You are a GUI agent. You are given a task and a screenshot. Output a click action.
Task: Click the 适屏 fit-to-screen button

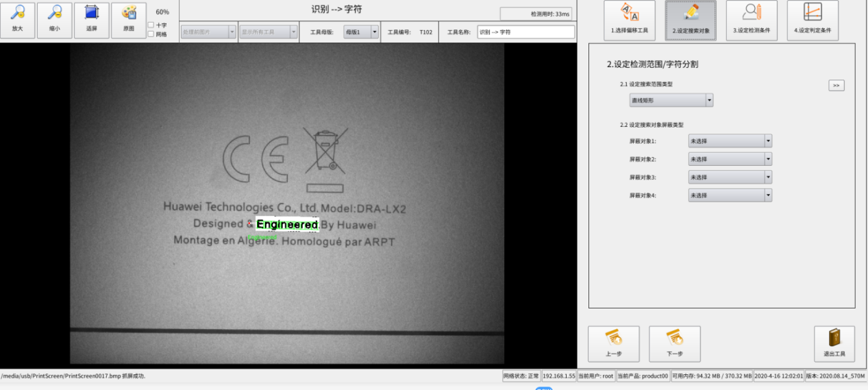tap(92, 20)
